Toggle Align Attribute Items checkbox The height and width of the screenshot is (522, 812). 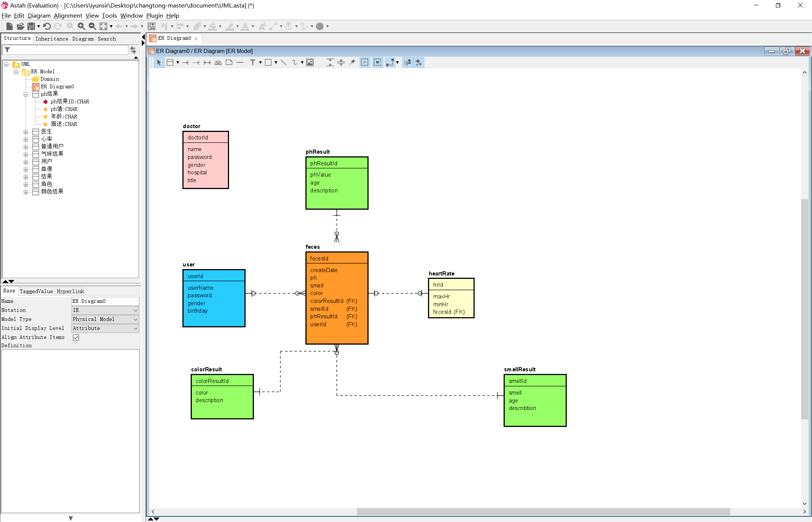point(76,337)
